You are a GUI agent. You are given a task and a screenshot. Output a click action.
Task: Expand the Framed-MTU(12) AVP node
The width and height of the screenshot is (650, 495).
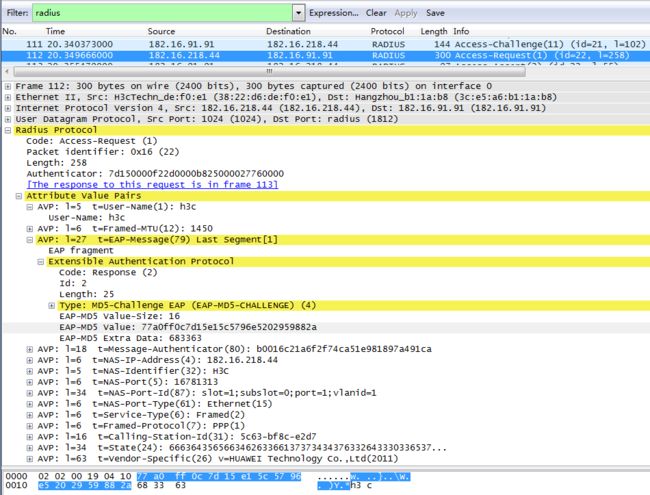(29, 229)
